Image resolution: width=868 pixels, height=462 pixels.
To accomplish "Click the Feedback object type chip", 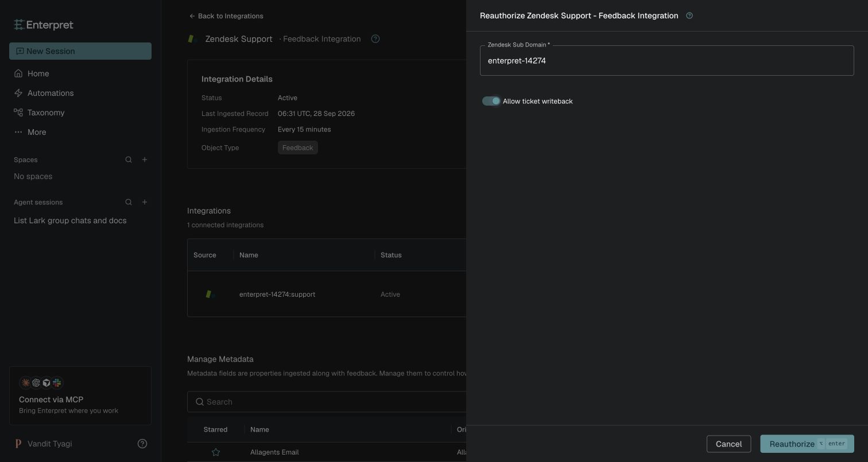I will [297, 147].
